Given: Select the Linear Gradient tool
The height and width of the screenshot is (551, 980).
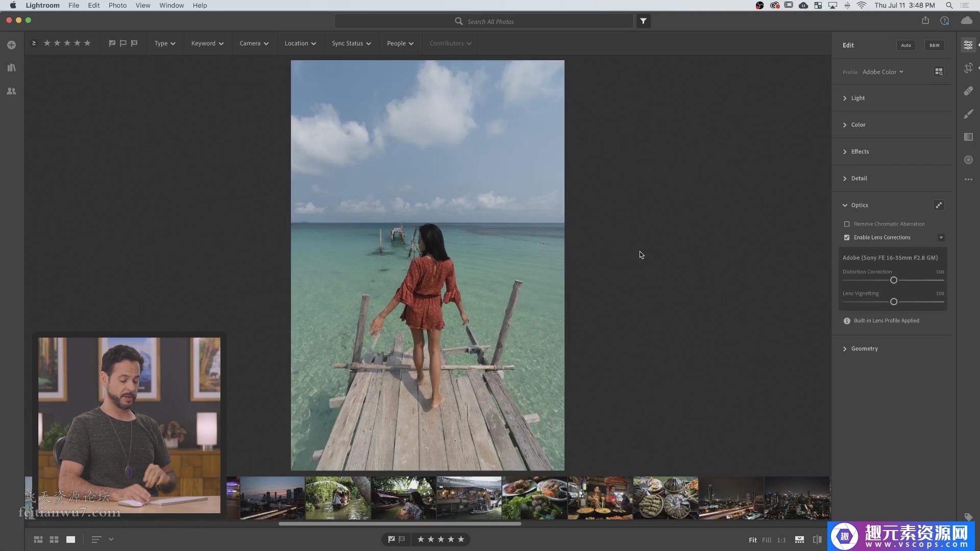Looking at the screenshot, I should pos(968,137).
